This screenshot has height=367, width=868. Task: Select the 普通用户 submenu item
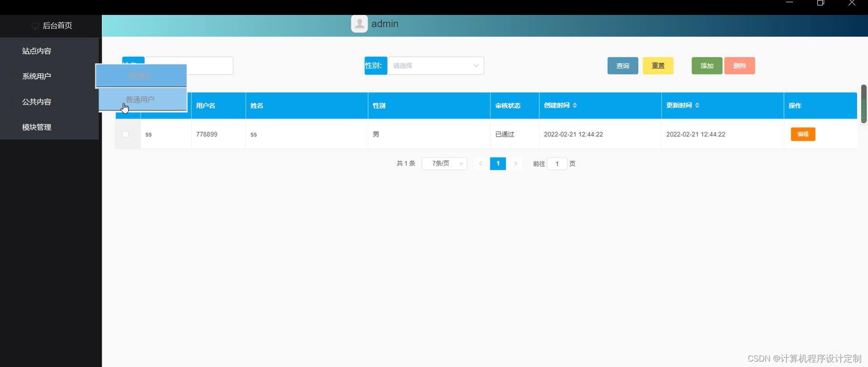click(143, 99)
